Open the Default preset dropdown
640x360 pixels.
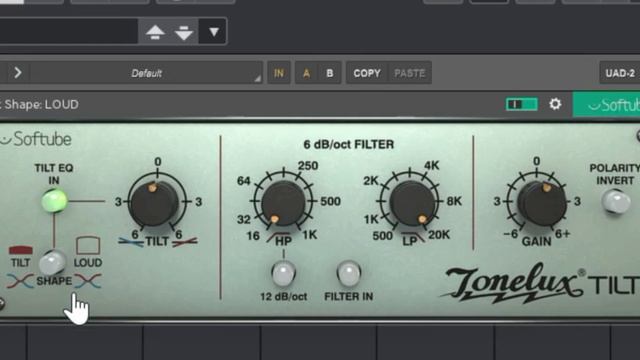(x=146, y=73)
